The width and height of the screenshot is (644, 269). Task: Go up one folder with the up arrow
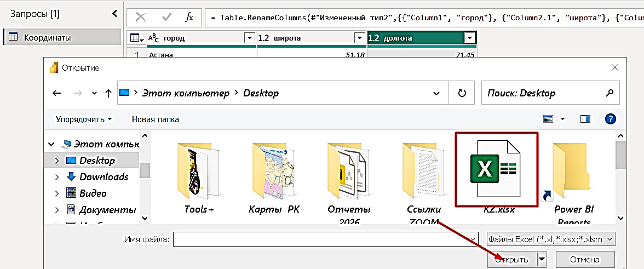(x=108, y=93)
